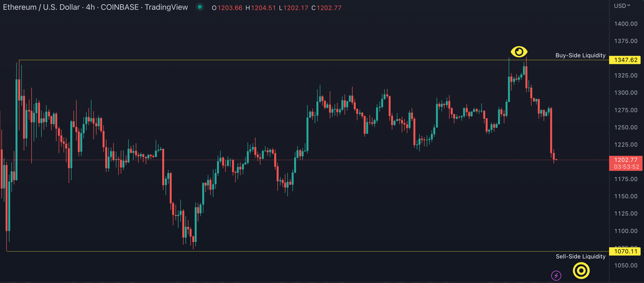The image size is (644, 283).
Task: Click the yellow 1070.11 price label
Action: pos(627,251)
